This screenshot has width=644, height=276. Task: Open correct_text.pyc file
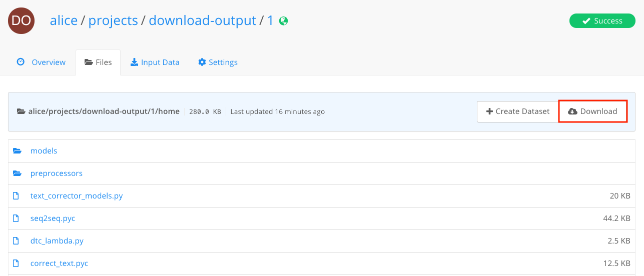click(x=60, y=263)
